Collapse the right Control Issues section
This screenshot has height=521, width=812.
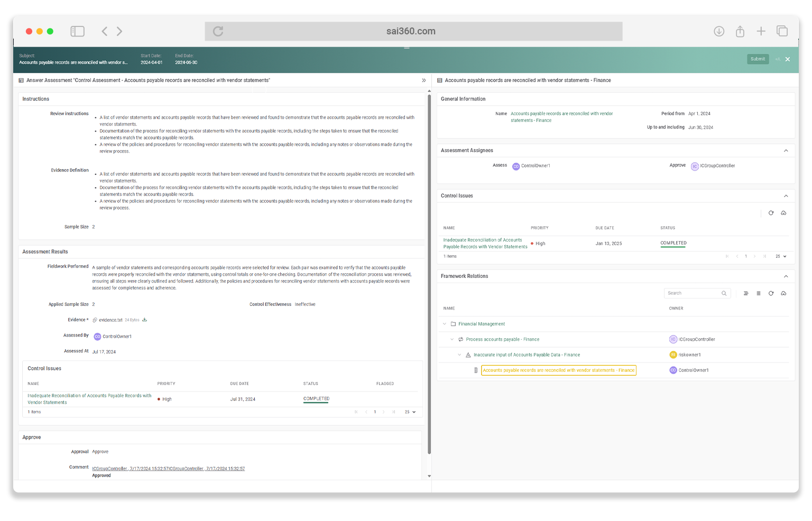[x=786, y=196]
